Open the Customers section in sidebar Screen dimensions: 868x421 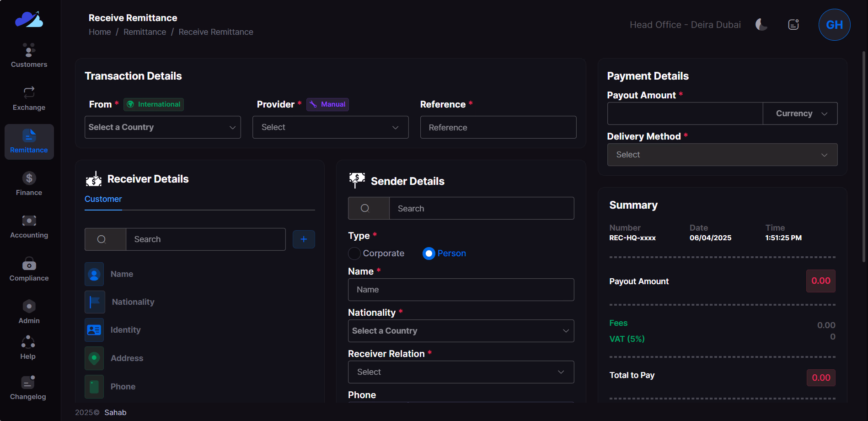pos(29,55)
